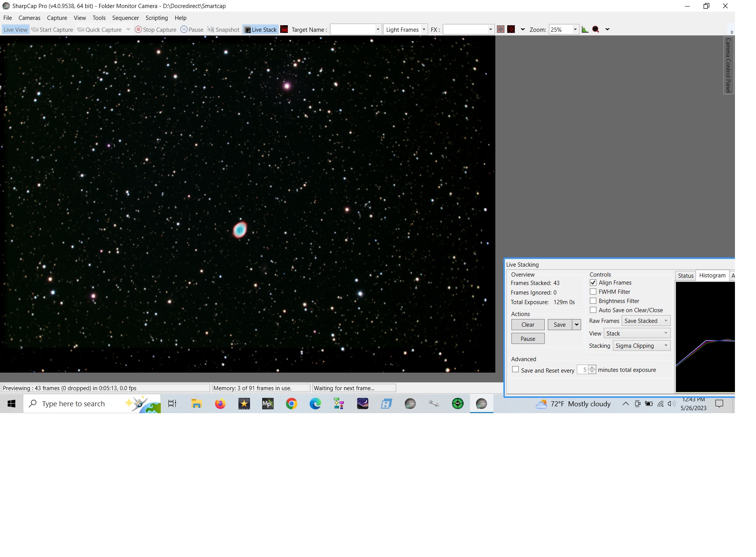
Task: Enable the Brightness Filter checkbox
Action: tap(593, 301)
